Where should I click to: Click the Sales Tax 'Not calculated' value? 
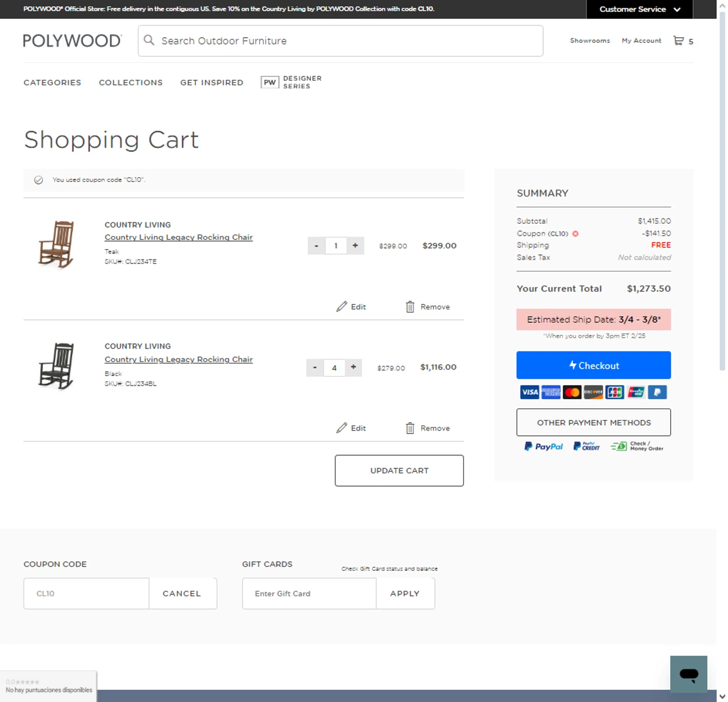coord(644,257)
